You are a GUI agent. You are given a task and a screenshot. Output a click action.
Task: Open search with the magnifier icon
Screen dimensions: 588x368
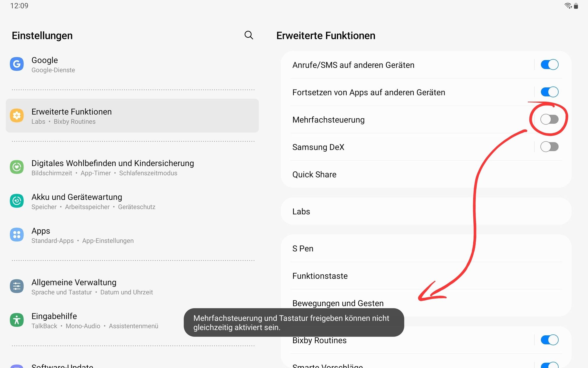click(x=249, y=35)
